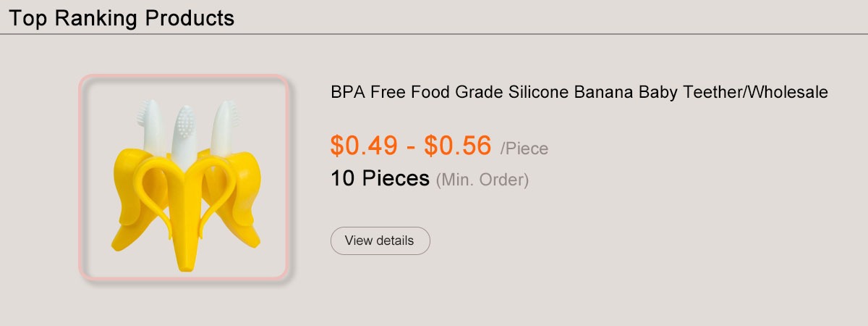Click the $0.49 lower price value
The width and height of the screenshot is (868, 326).
tap(364, 146)
